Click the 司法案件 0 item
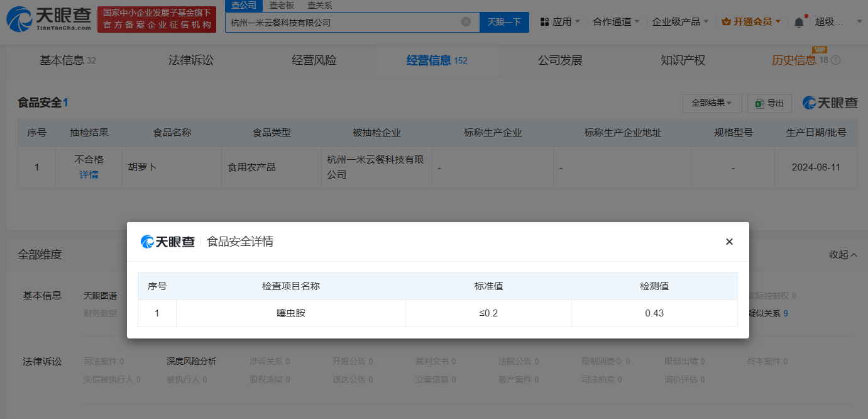 pyautogui.click(x=104, y=361)
